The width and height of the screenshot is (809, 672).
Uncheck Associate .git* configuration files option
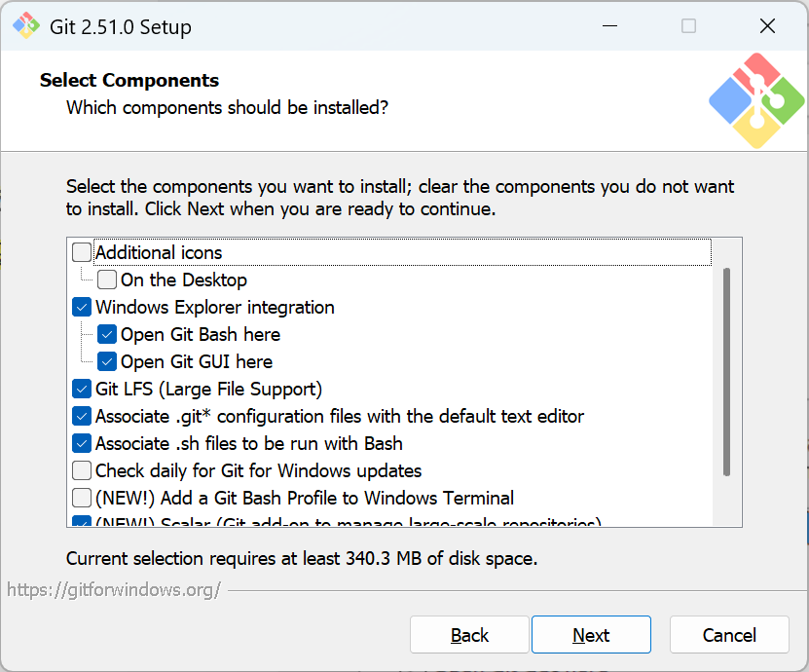pos(82,416)
